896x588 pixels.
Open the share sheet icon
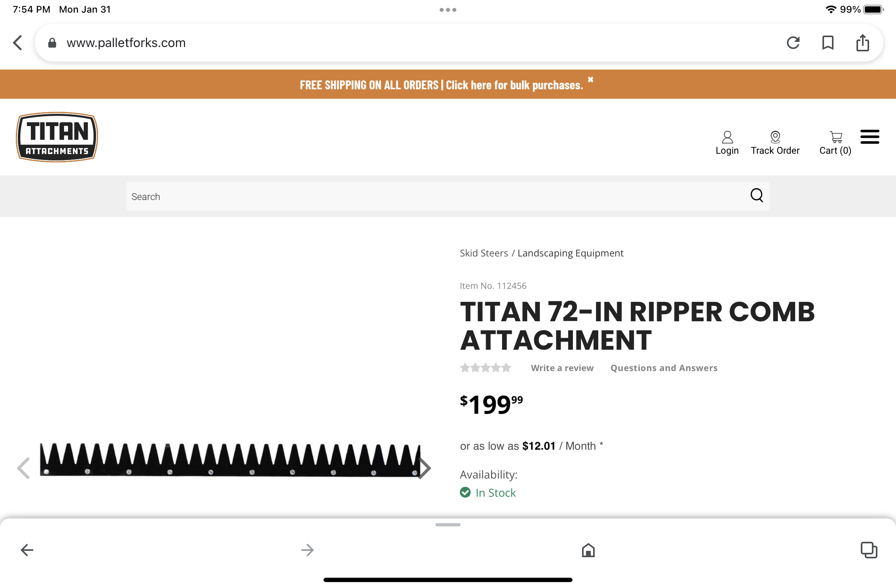[x=863, y=43]
